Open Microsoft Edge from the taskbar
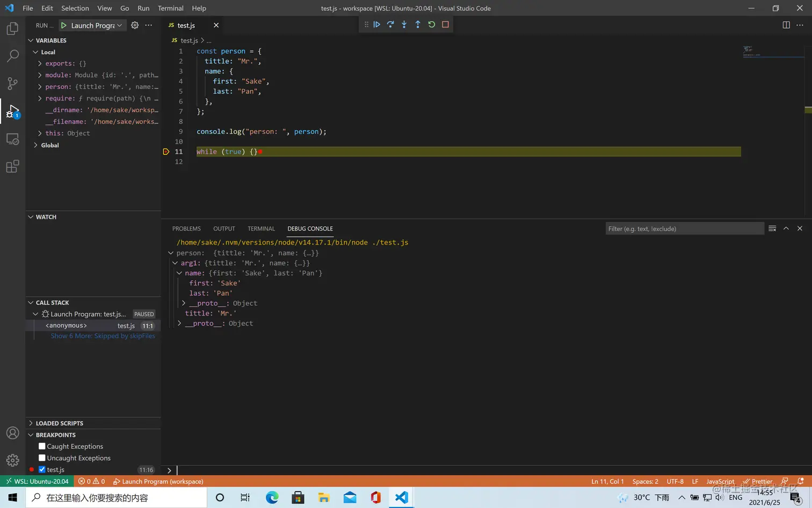 272,497
